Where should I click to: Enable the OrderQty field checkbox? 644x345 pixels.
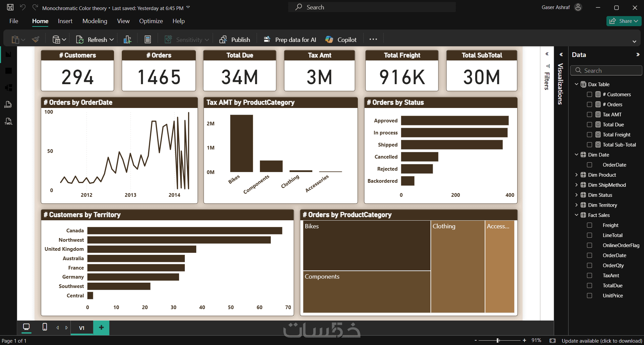click(589, 266)
